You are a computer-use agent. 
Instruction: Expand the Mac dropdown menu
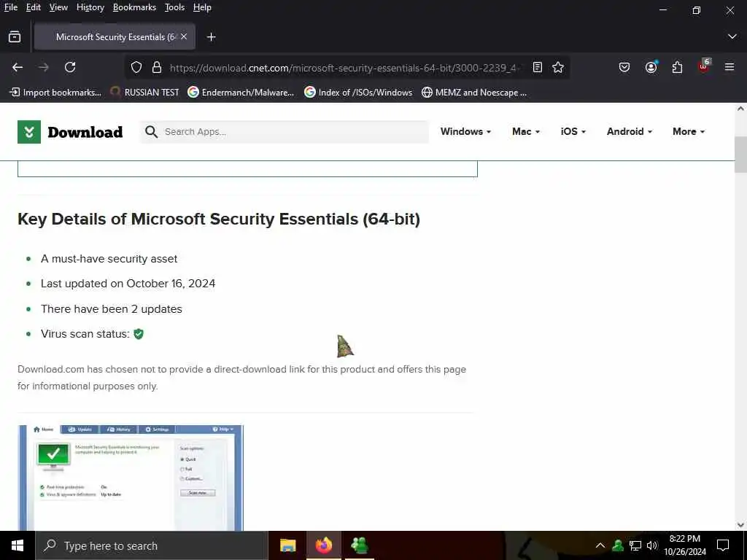[526, 131]
